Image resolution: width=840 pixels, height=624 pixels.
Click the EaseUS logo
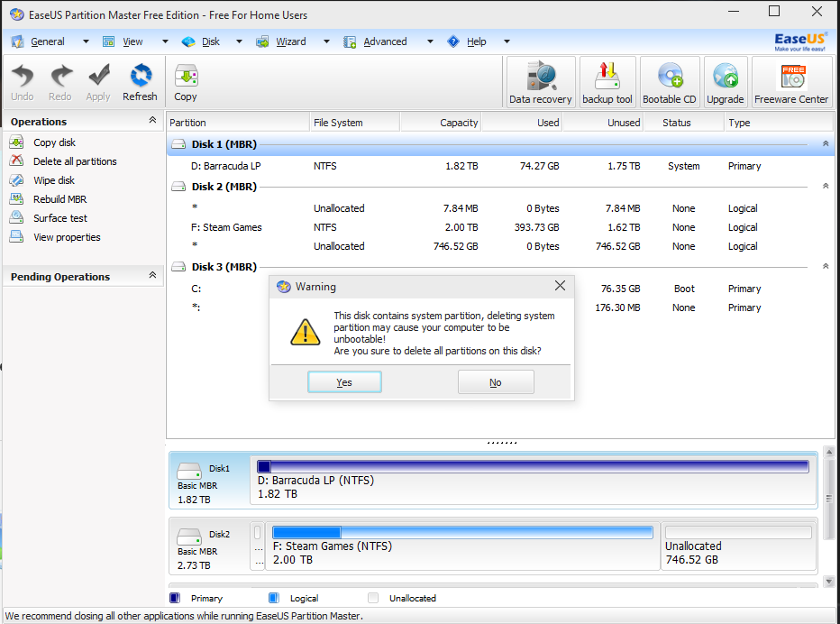800,41
